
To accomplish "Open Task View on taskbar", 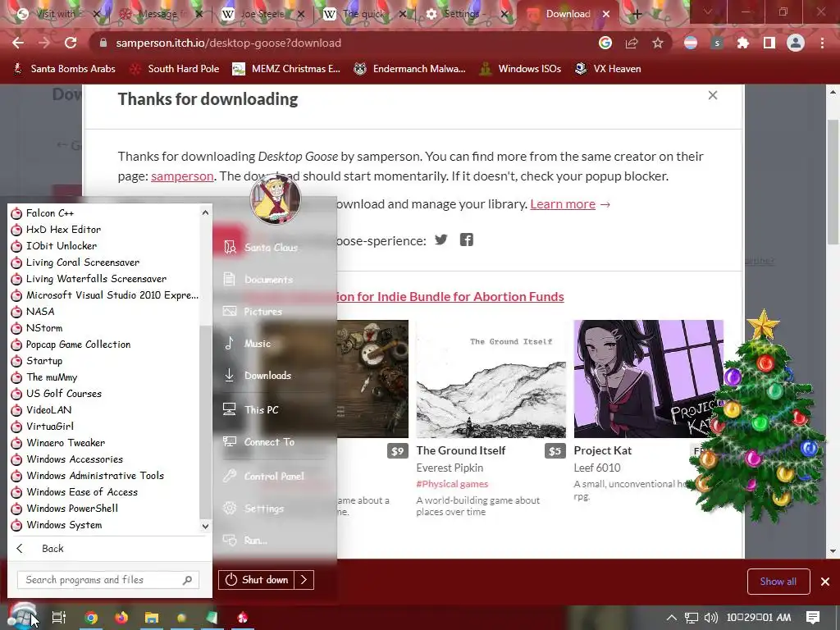I will 59,618.
